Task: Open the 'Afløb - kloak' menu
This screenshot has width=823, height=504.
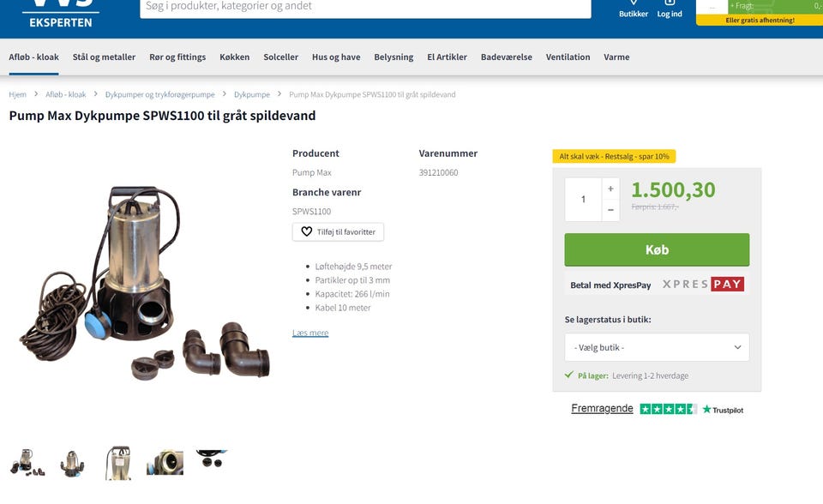Action: (x=34, y=57)
